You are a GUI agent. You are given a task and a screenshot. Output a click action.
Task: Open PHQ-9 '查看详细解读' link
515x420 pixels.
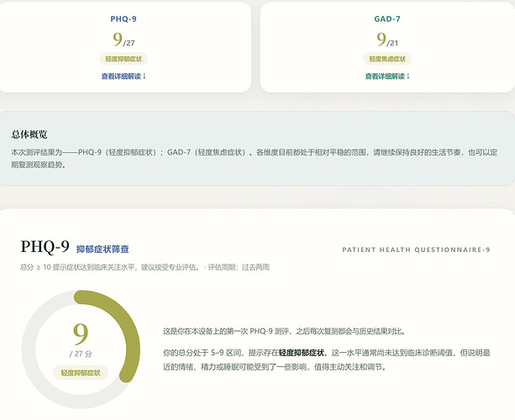(123, 76)
